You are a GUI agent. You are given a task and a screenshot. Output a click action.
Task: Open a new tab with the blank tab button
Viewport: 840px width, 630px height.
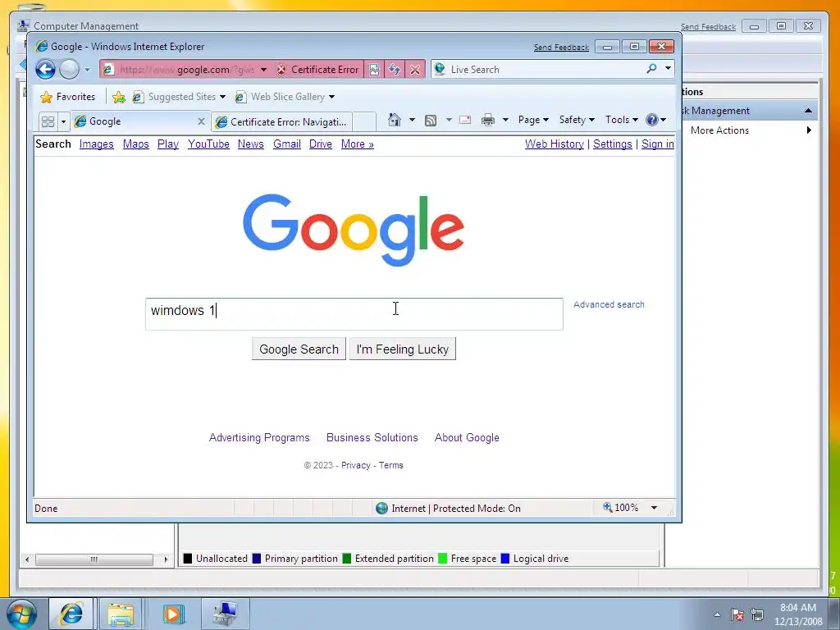point(364,121)
